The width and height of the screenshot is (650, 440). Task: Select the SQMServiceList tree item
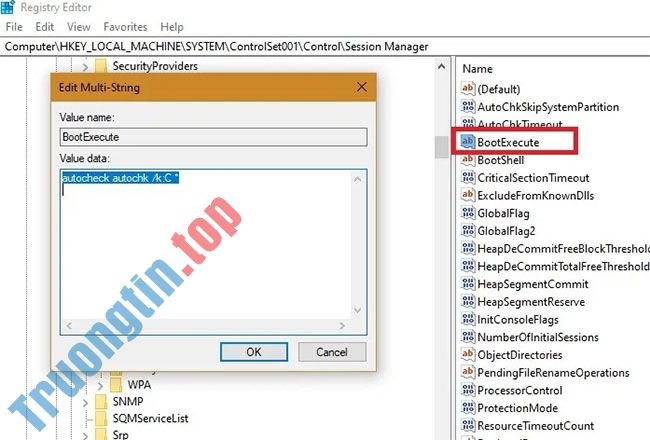coord(150,419)
